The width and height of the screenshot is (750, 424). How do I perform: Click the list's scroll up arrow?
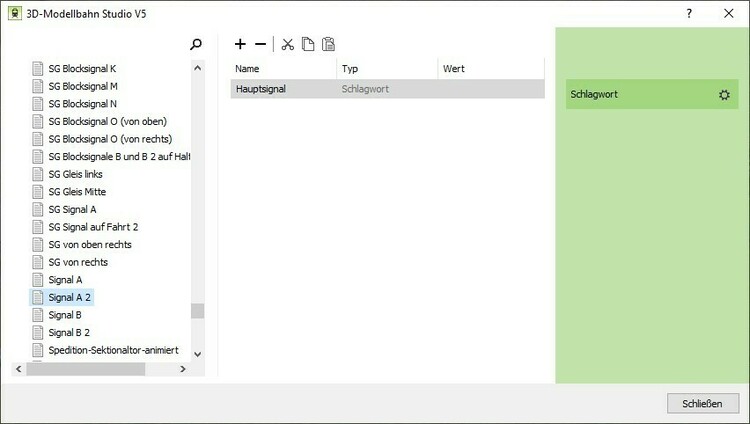point(198,68)
